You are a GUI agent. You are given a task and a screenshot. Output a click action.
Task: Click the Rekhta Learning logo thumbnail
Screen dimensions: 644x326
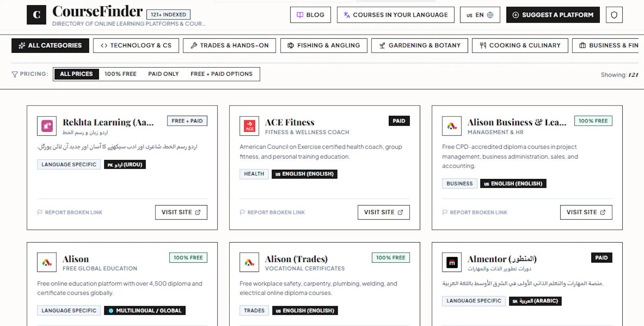click(x=47, y=126)
